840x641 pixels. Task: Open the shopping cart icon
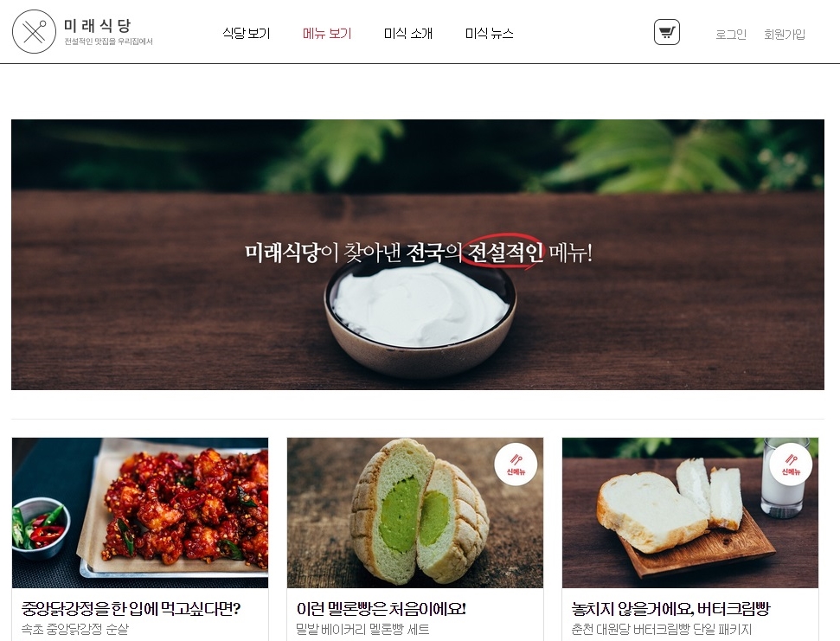tap(666, 32)
